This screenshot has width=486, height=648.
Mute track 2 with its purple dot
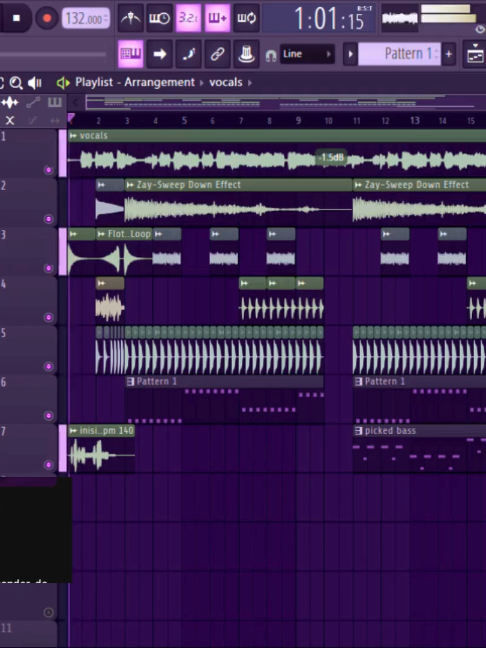point(48,219)
